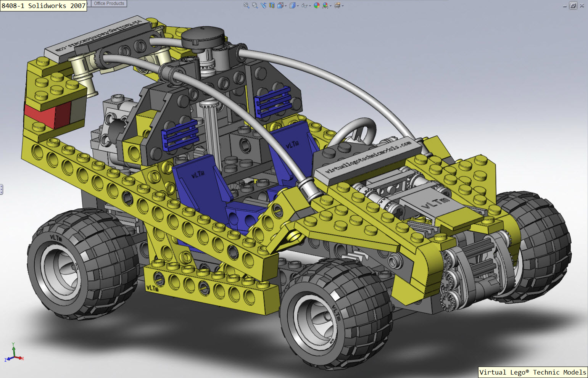Click the View Orientation cube icon

(280, 5)
